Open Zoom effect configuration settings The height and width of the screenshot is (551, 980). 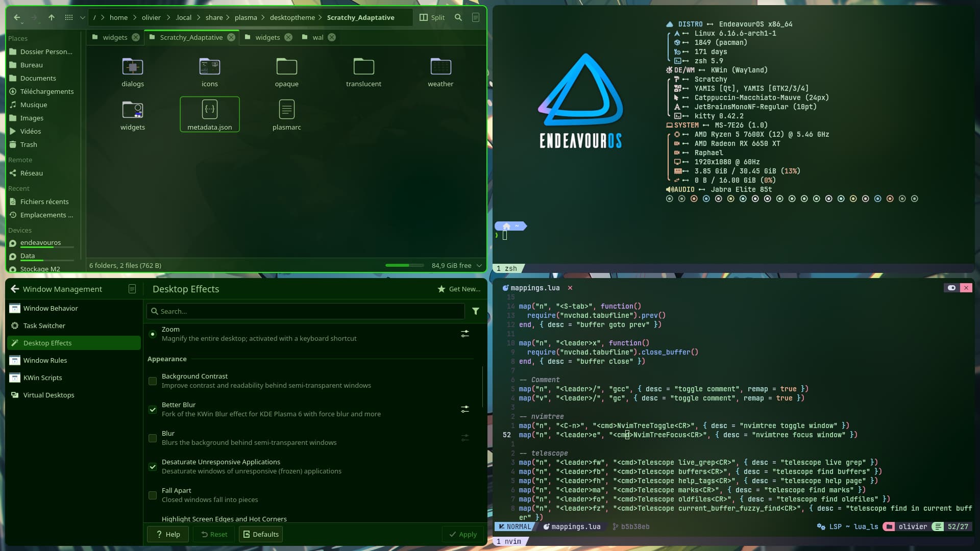465,334
